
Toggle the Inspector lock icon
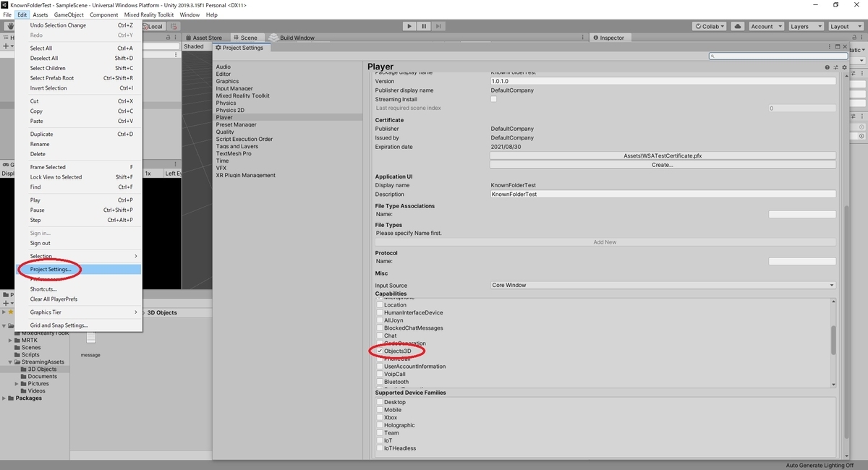854,38
